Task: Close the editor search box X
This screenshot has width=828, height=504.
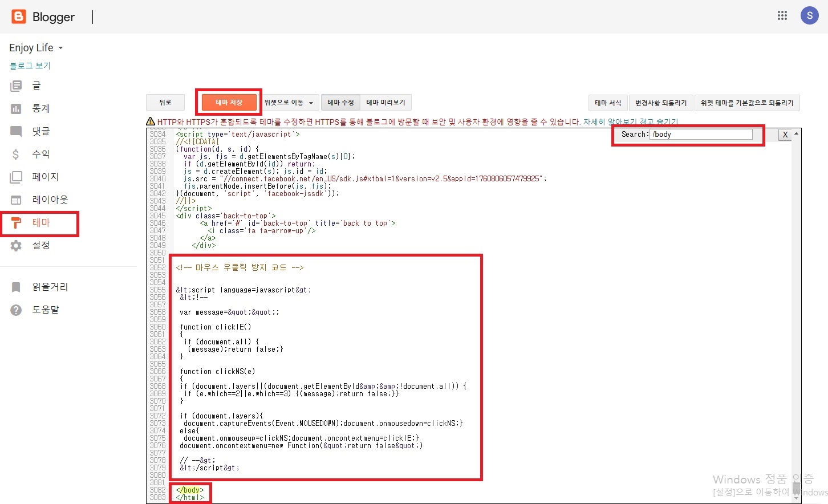Action: pos(785,135)
